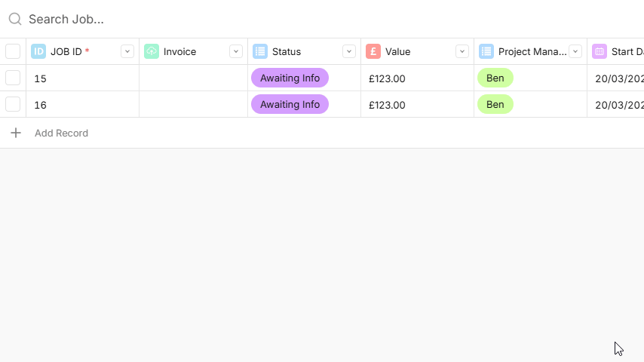
Task: Open the Value column dropdown
Action: [x=462, y=51]
